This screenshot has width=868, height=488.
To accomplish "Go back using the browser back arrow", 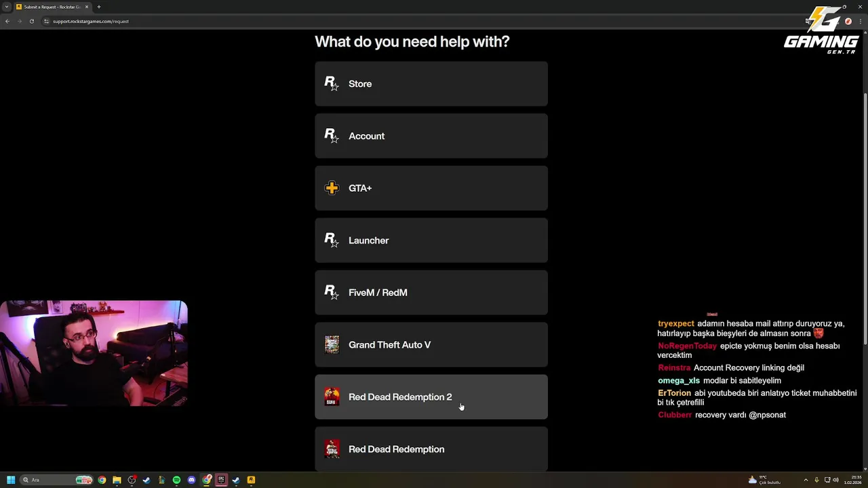I will coord(7,21).
